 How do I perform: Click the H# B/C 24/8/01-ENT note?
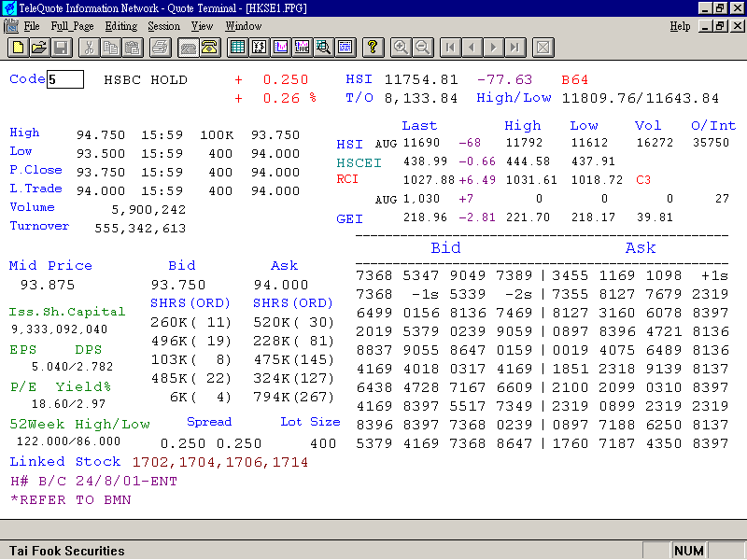tap(94, 481)
